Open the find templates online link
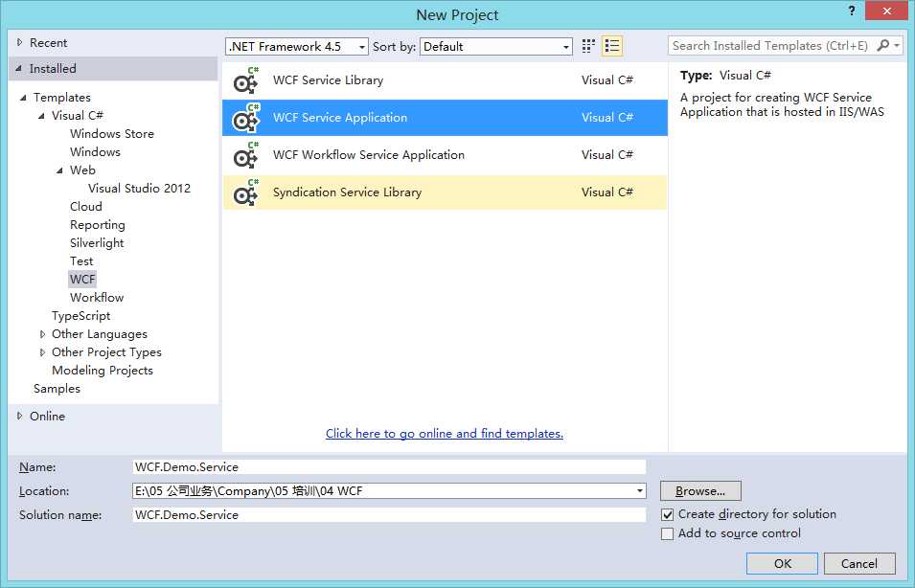Viewport: 915px width, 588px height. click(445, 434)
